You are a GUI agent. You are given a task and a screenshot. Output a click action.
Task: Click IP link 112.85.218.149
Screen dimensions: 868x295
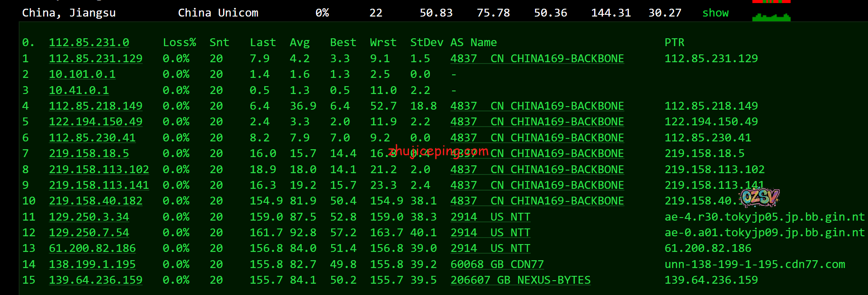(95, 106)
